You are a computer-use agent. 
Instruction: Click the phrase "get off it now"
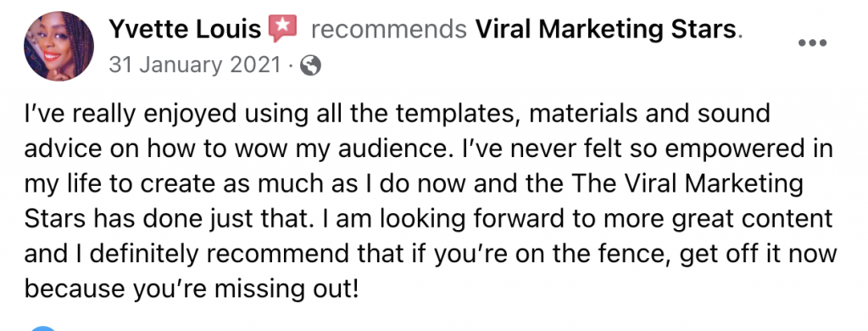point(757,255)
